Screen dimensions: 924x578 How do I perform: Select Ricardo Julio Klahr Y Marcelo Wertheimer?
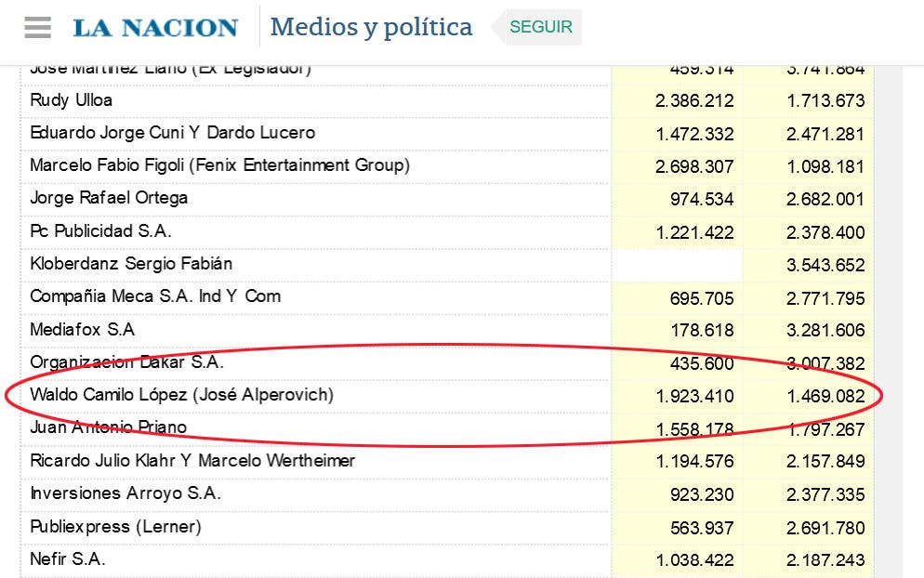[x=192, y=460]
